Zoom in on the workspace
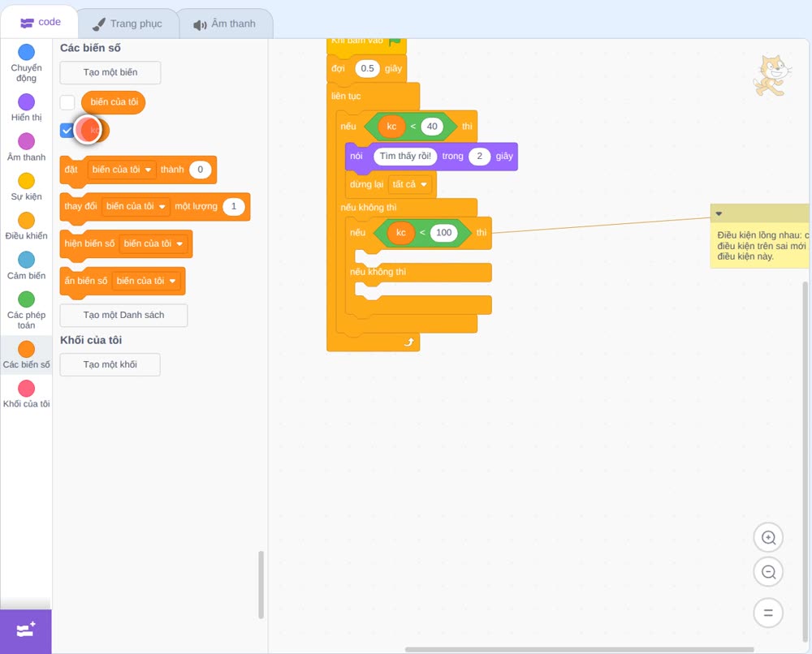 click(768, 538)
